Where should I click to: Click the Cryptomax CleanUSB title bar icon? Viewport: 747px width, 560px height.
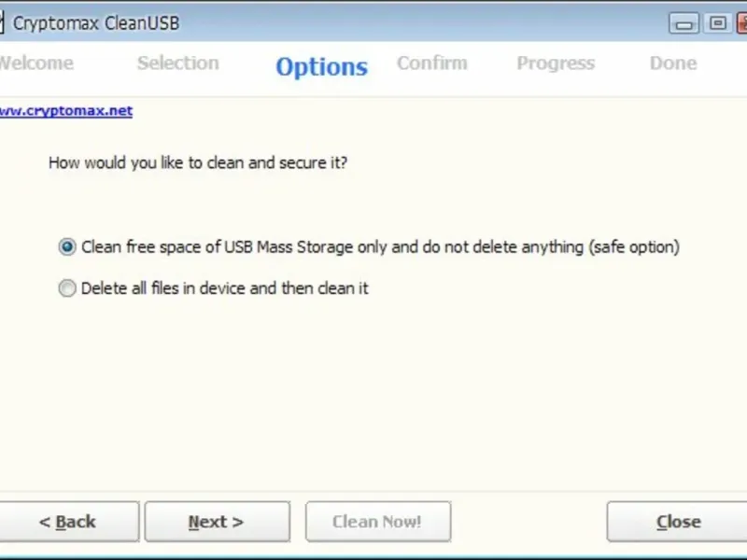pyautogui.click(x=2, y=23)
